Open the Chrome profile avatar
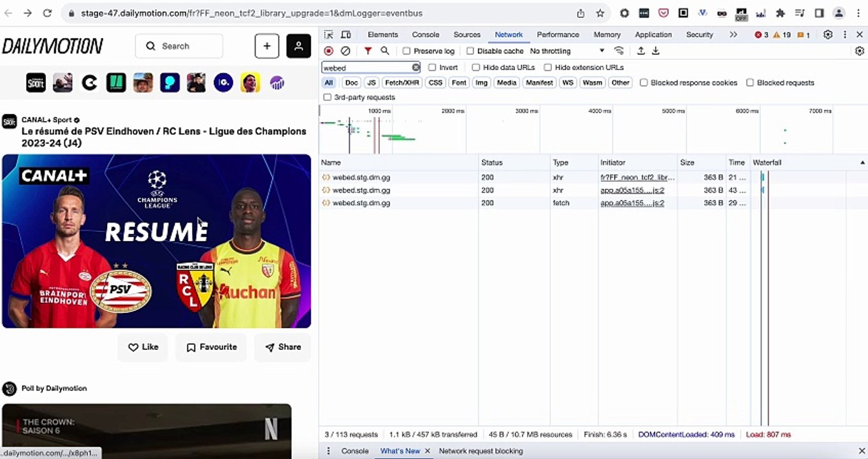Screen dimensions: 868x459 point(839,13)
